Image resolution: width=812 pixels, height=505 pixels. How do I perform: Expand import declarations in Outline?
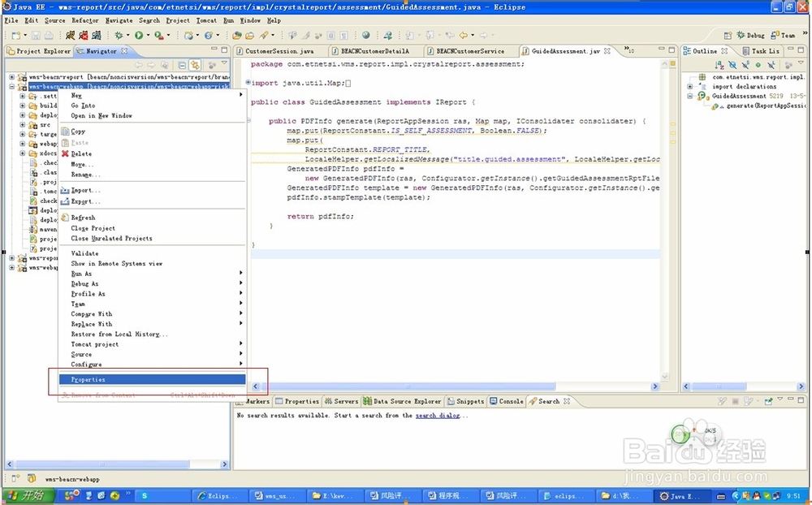pyautogui.click(x=689, y=87)
